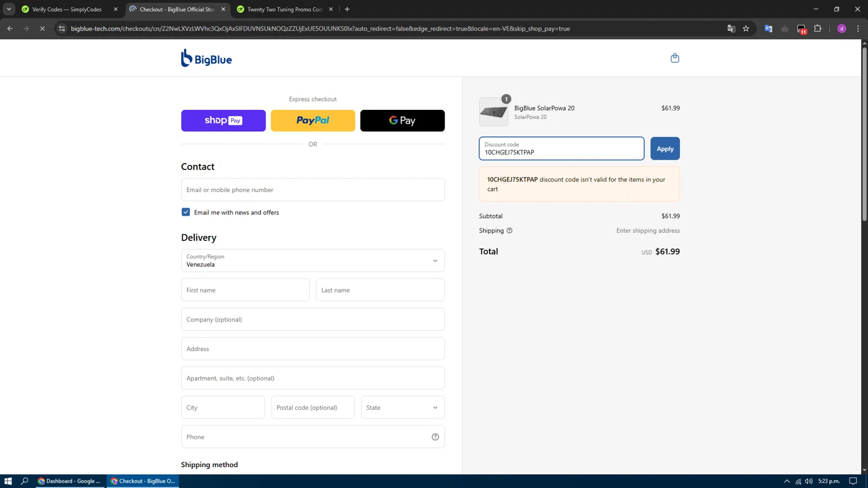Expand the Country/Region dropdown

click(x=312, y=261)
